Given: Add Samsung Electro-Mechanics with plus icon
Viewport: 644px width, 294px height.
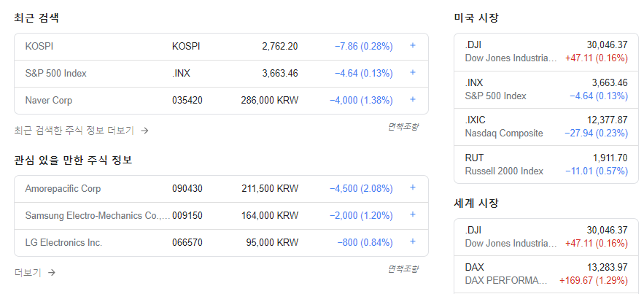Looking at the screenshot, I should (413, 214).
